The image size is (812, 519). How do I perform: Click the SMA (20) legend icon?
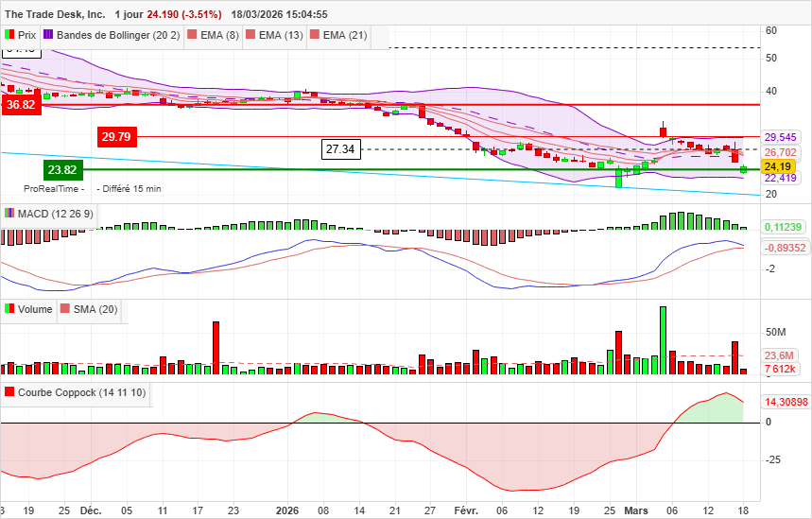tap(64, 309)
